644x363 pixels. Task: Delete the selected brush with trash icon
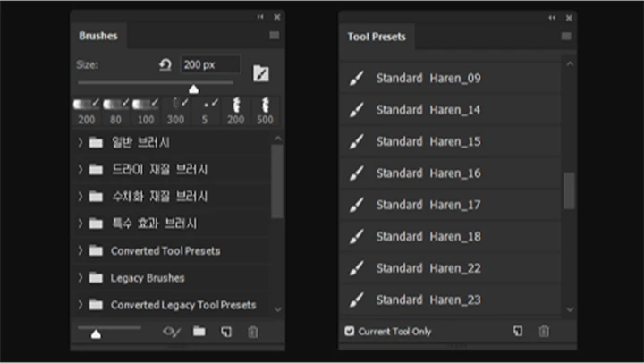coord(253,332)
